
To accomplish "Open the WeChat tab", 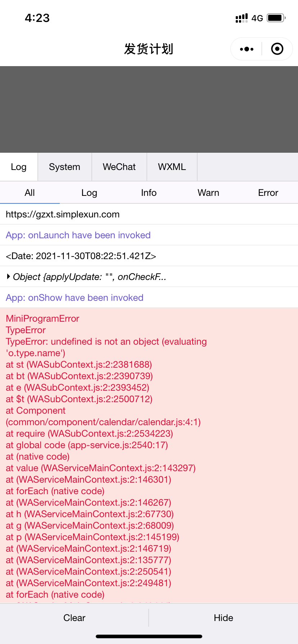I will coord(119,167).
